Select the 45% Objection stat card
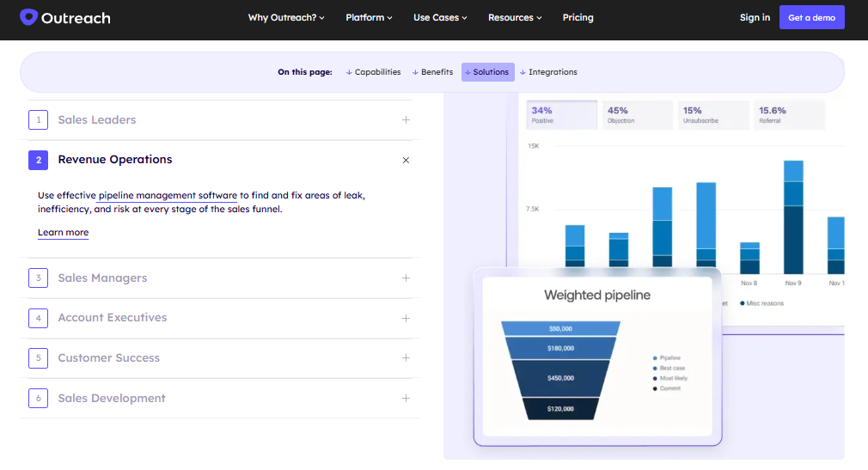Image resolution: width=868 pixels, height=470 pixels. [x=637, y=115]
